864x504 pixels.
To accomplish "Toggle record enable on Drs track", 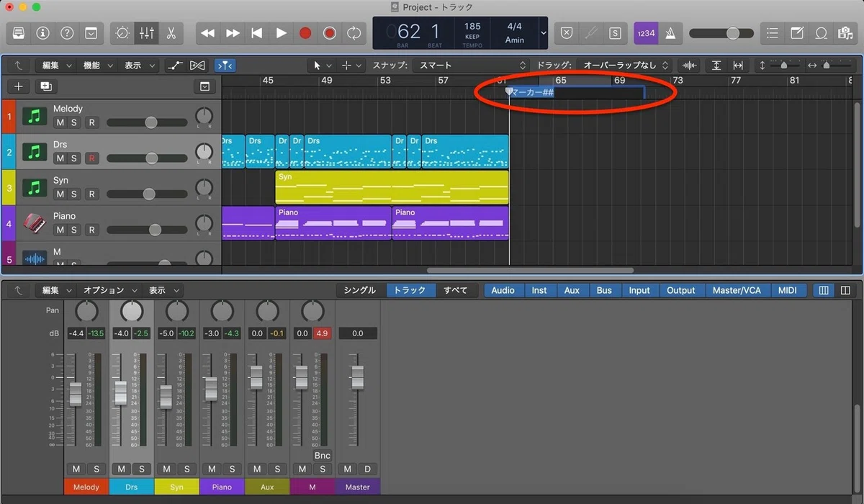I will pos(91,158).
